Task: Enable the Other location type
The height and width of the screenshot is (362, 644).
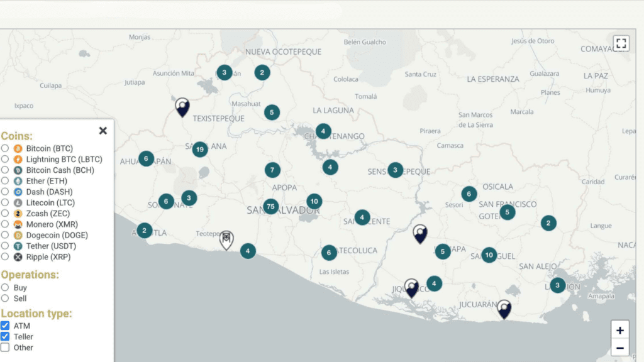Action: coord(5,348)
